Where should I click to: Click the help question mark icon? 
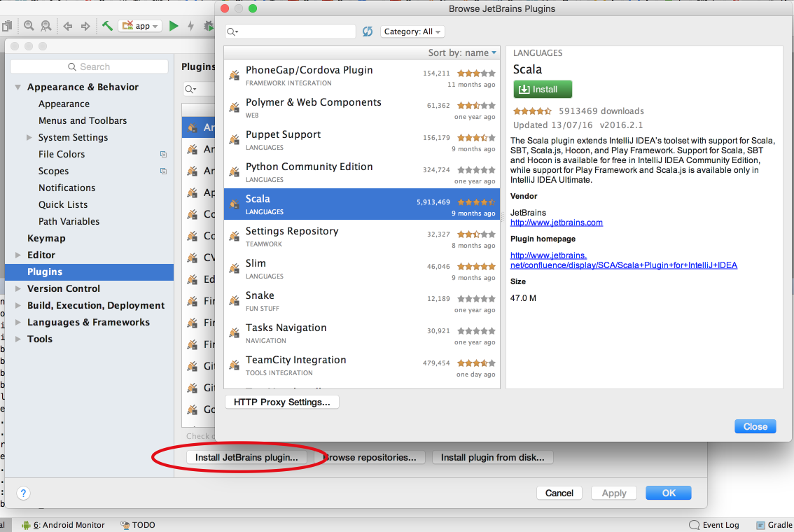23,493
